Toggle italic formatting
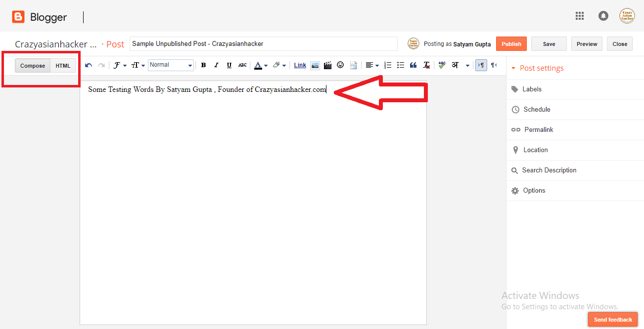 216,65
